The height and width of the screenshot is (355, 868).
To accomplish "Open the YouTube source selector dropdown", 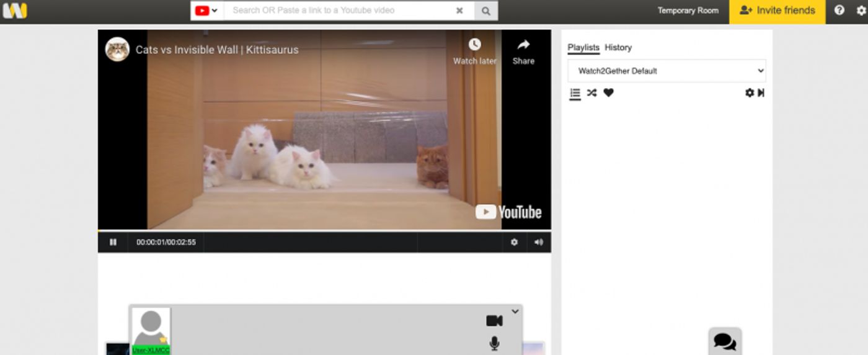I will (x=207, y=11).
